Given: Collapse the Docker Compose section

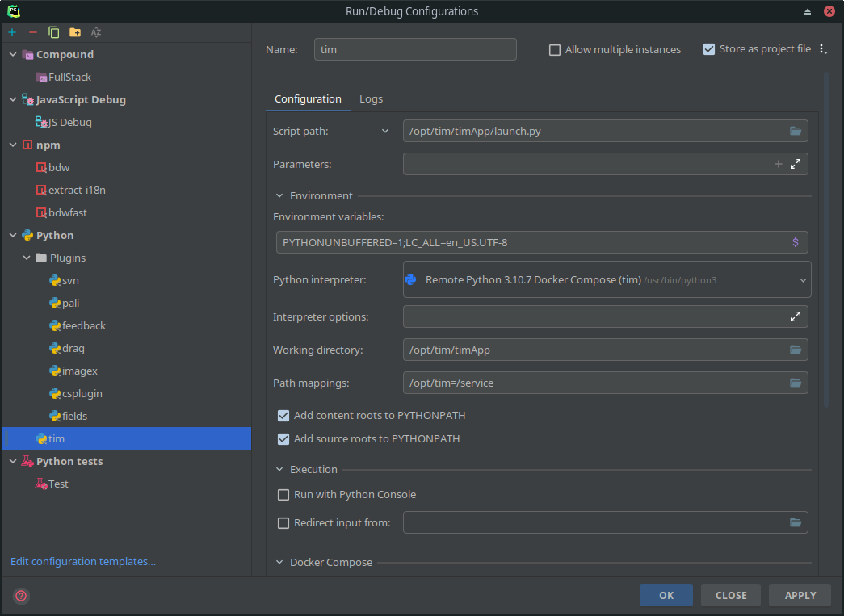Looking at the screenshot, I should pos(279,563).
